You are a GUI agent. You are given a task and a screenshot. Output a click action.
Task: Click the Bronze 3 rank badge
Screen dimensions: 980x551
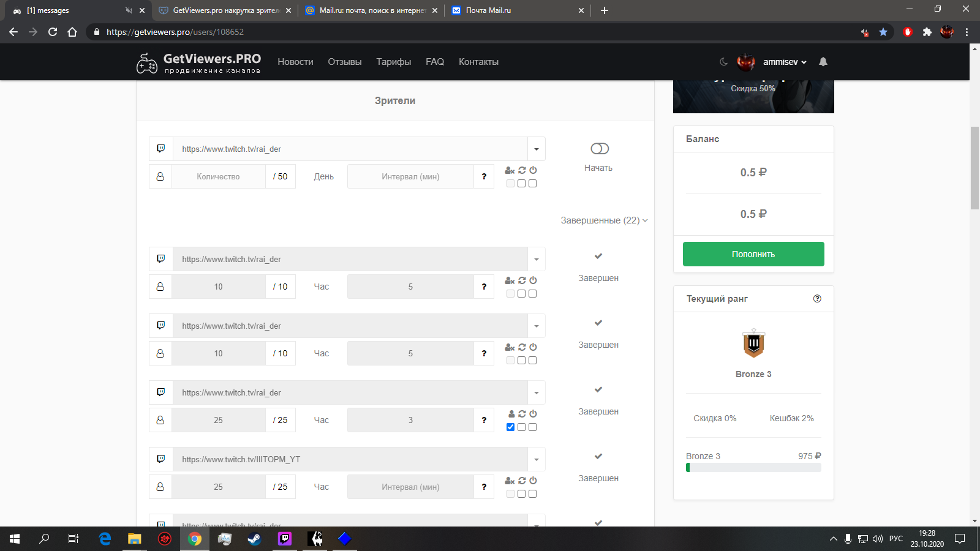[x=753, y=343]
